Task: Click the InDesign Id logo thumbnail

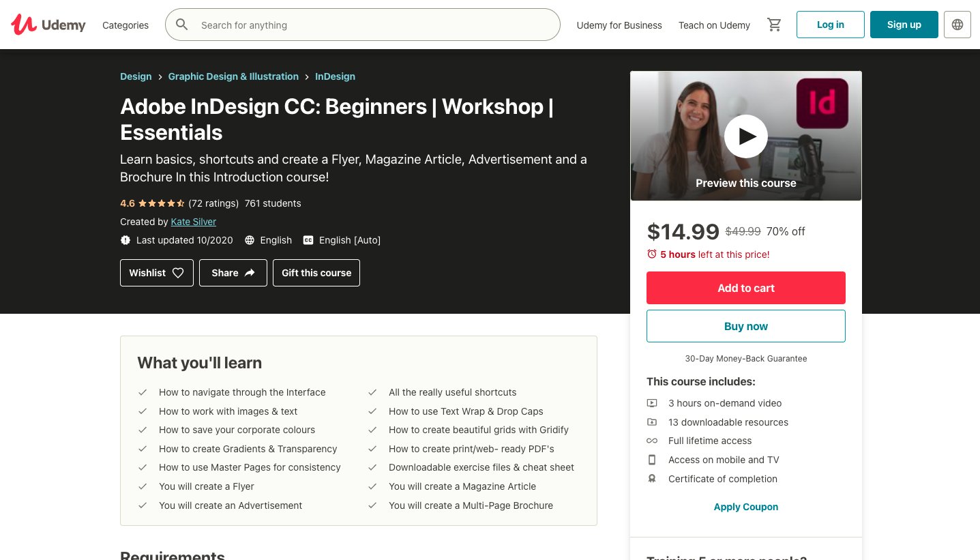Action: point(822,103)
